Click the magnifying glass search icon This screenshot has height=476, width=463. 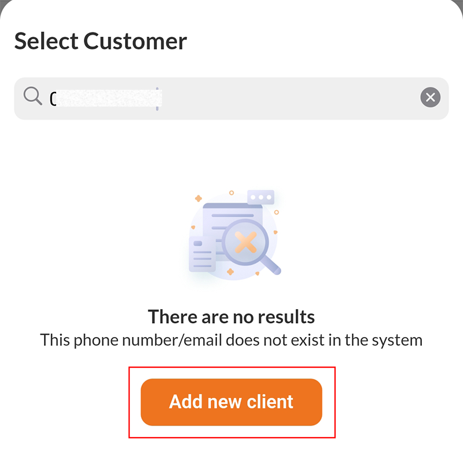point(32,97)
